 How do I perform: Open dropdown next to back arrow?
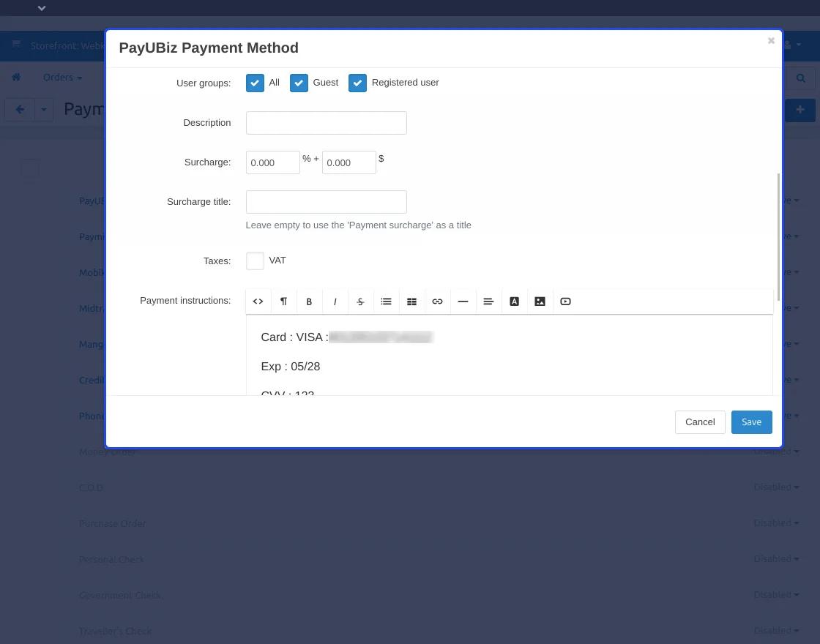pos(44,110)
